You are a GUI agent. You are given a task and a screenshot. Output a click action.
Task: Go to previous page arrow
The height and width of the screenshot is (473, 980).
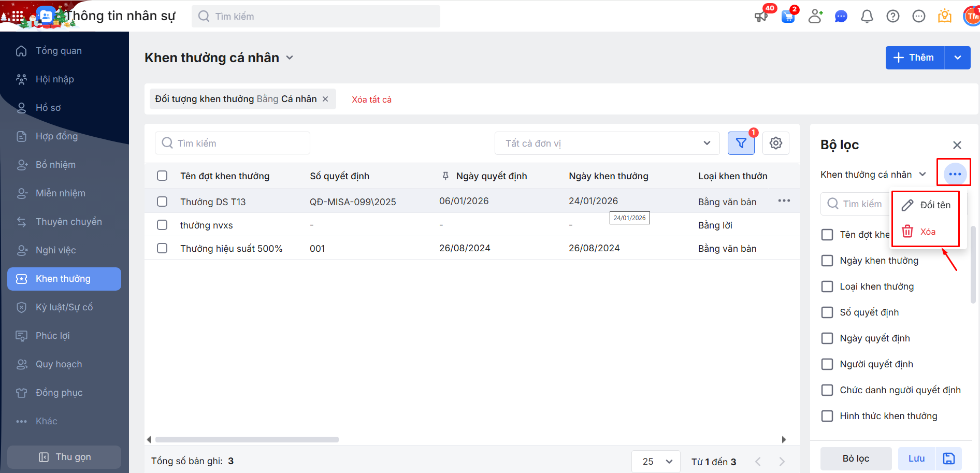tap(758, 462)
